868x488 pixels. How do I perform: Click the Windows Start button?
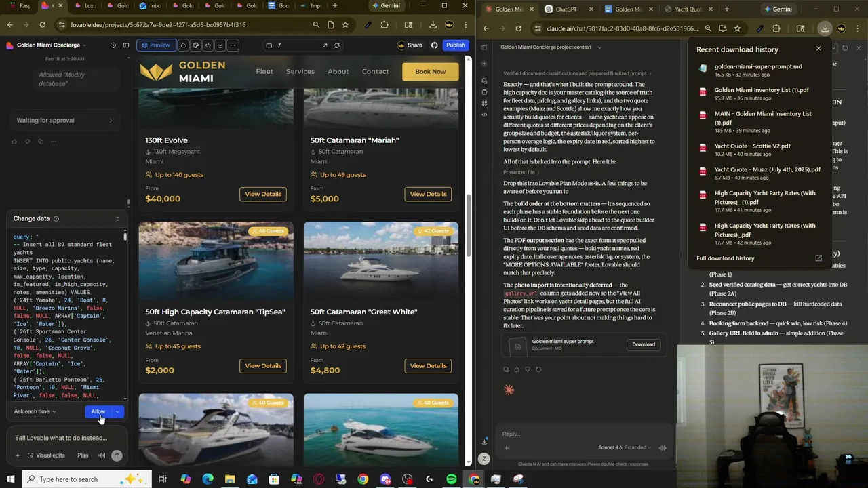[11, 479]
